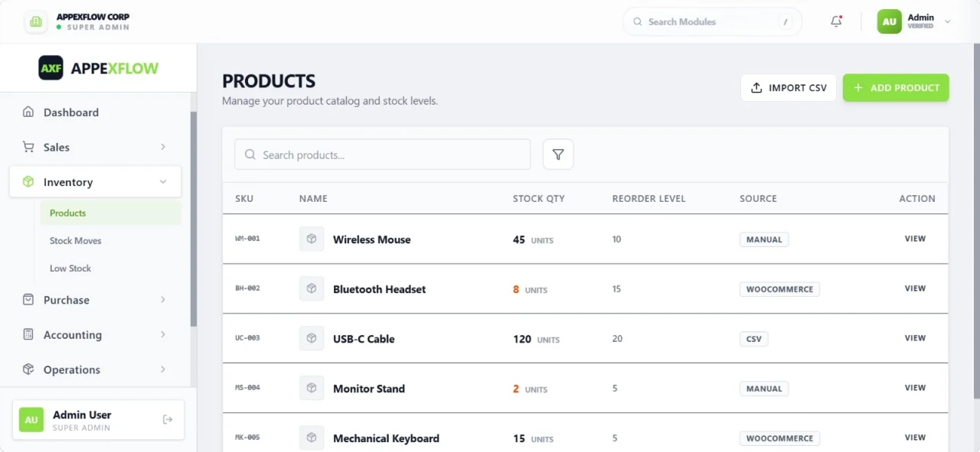Viewport: 980px width, 452px height.
Task: Click the Purchase bag icon
Action: coord(28,300)
